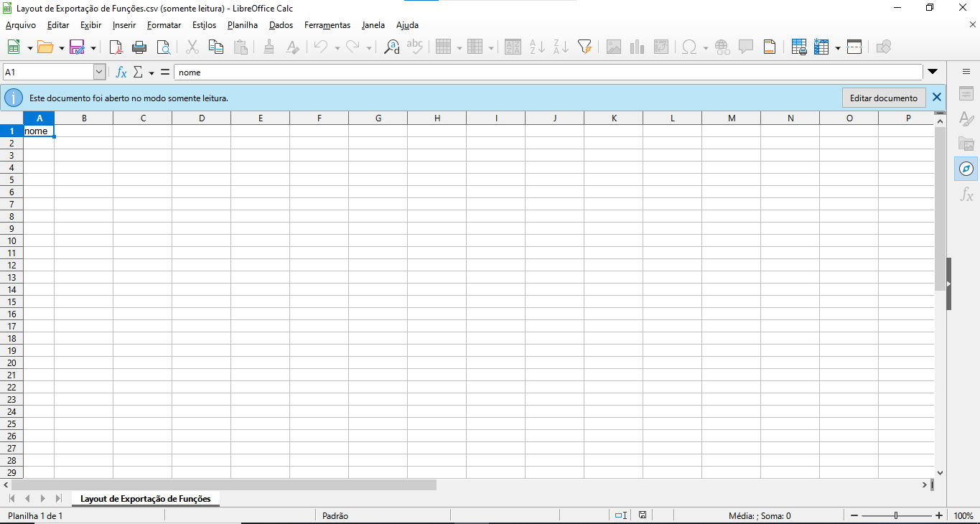
Task: Open the Undo history dropdown arrow
Action: click(337, 48)
